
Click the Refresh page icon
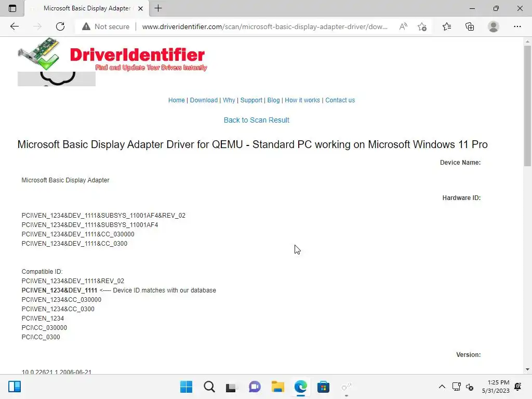pos(60,26)
